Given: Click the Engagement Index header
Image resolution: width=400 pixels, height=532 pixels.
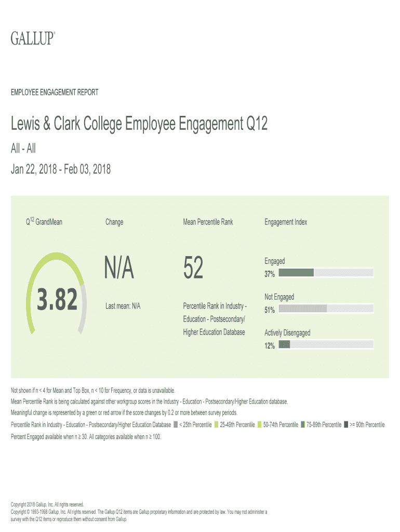Looking at the screenshot, I should pyautogui.click(x=286, y=222).
